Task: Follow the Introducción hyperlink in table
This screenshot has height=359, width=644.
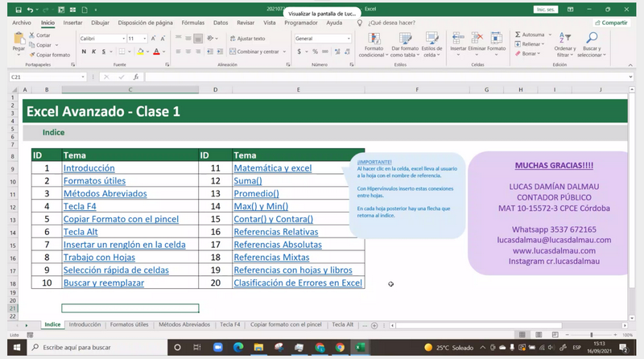Action: click(x=89, y=168)
